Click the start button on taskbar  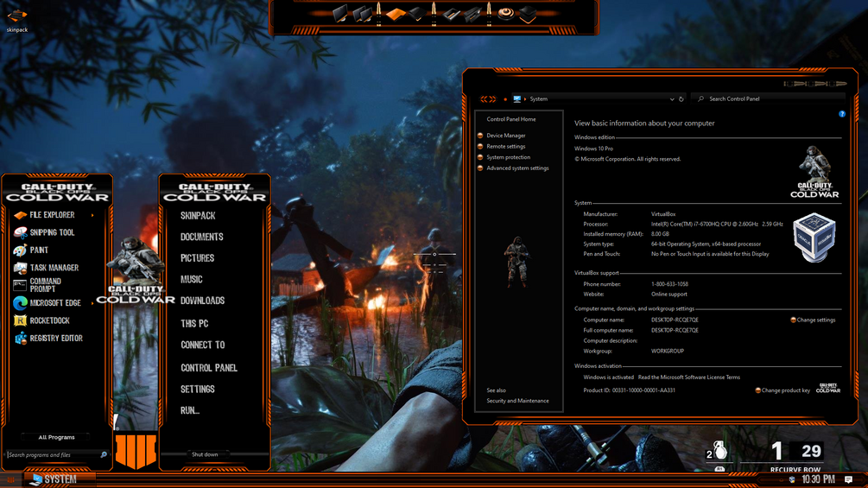pyautogui.click(x=10, y=479)
